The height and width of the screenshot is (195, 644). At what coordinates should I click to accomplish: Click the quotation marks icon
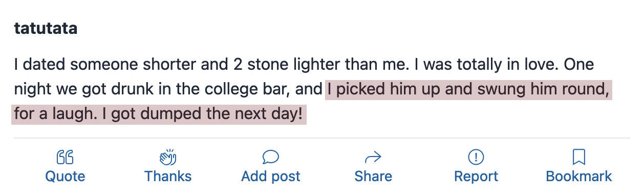coord(65,157)
